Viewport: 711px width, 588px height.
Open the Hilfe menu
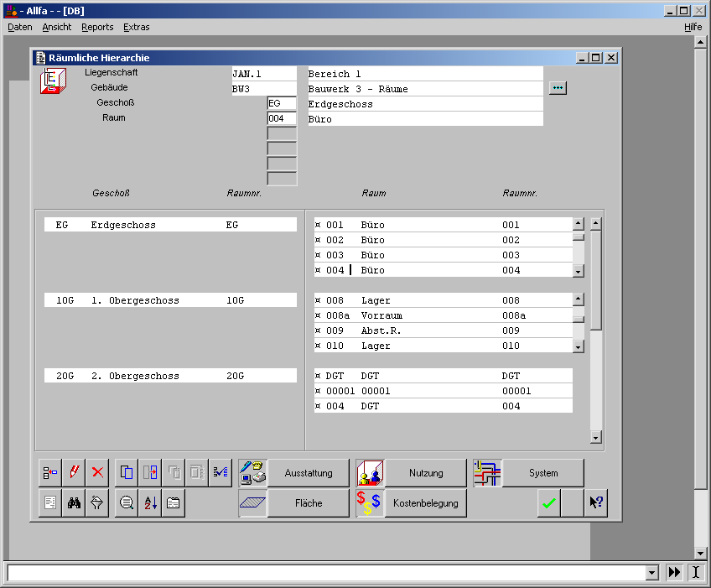coord(693,27)
